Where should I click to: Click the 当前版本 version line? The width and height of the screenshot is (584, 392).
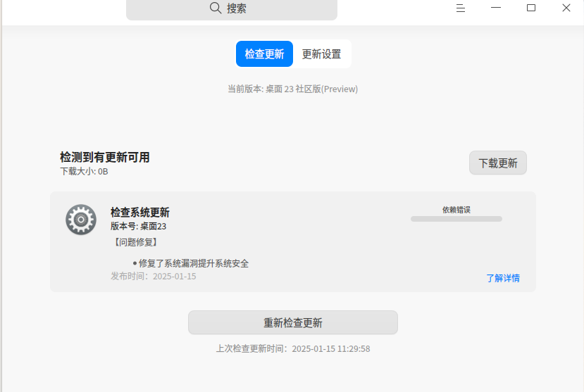click(293, 89)
